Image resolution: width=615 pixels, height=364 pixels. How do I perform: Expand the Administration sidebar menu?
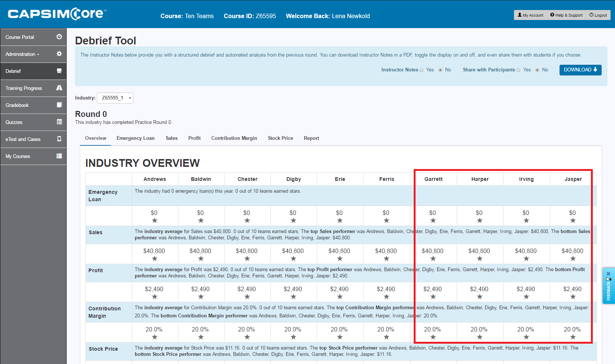[22, 54]
